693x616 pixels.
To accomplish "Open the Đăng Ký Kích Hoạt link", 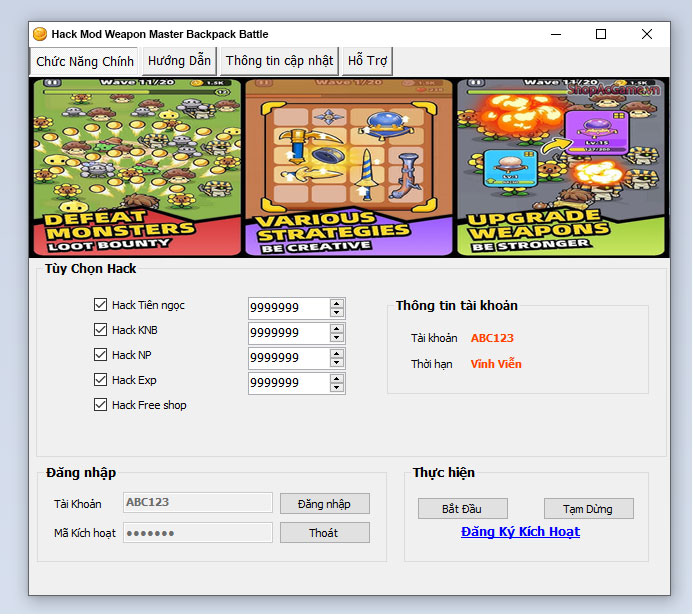I will click(x=520, y=532).
